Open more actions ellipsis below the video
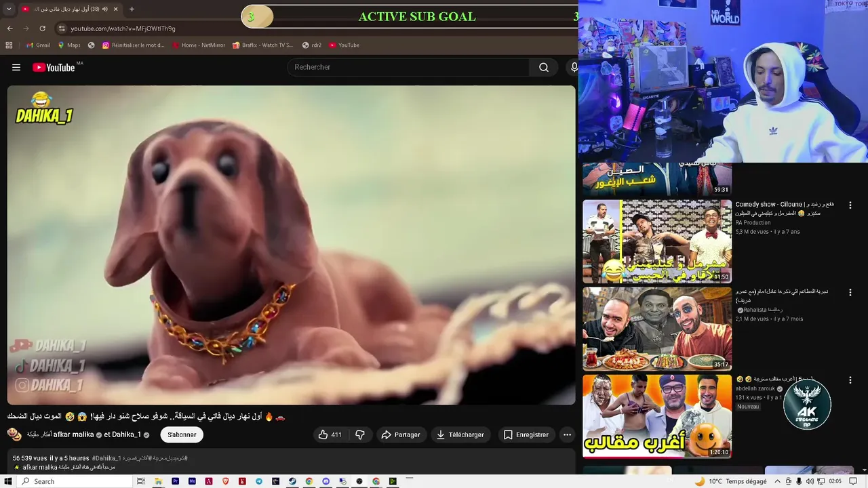Screen dimensions: 868x488 (567, 434)
